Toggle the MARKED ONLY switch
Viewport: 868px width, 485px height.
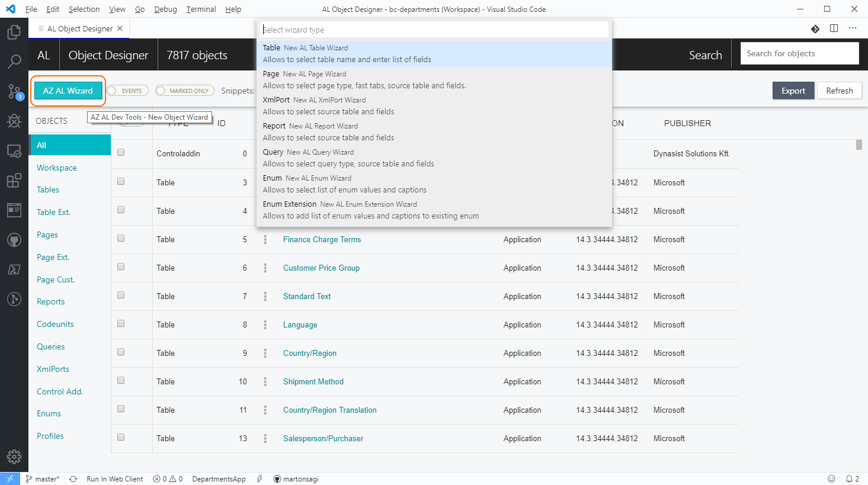(x=185, y=91)
